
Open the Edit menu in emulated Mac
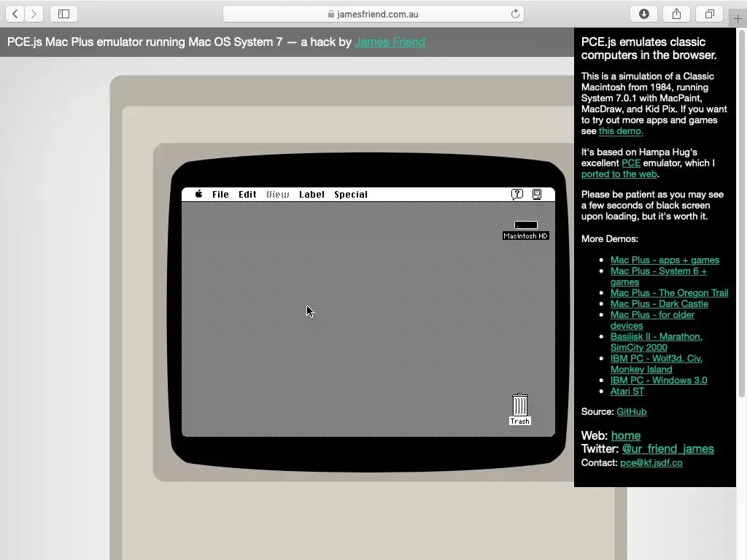click(x=248, y=194)
